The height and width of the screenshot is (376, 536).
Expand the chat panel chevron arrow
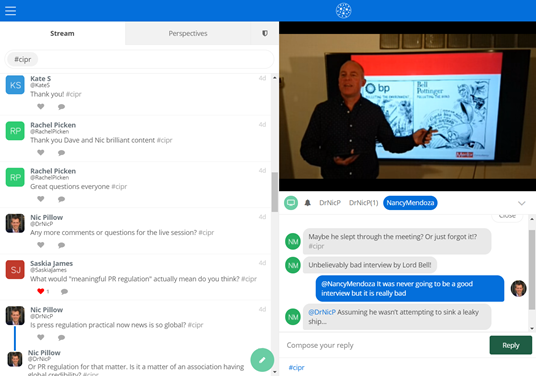tap(521, 203)
